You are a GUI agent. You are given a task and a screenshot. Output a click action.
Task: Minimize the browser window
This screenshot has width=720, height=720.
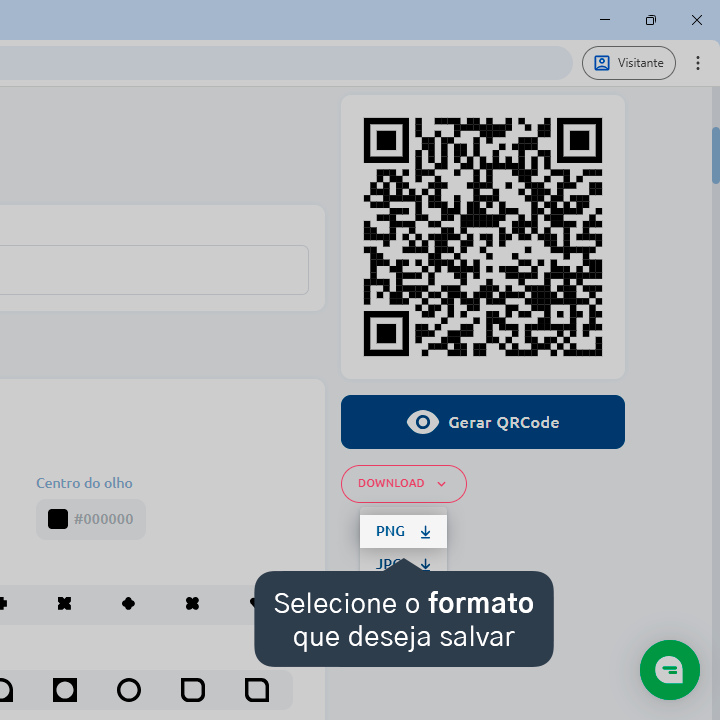click(605, 20)
